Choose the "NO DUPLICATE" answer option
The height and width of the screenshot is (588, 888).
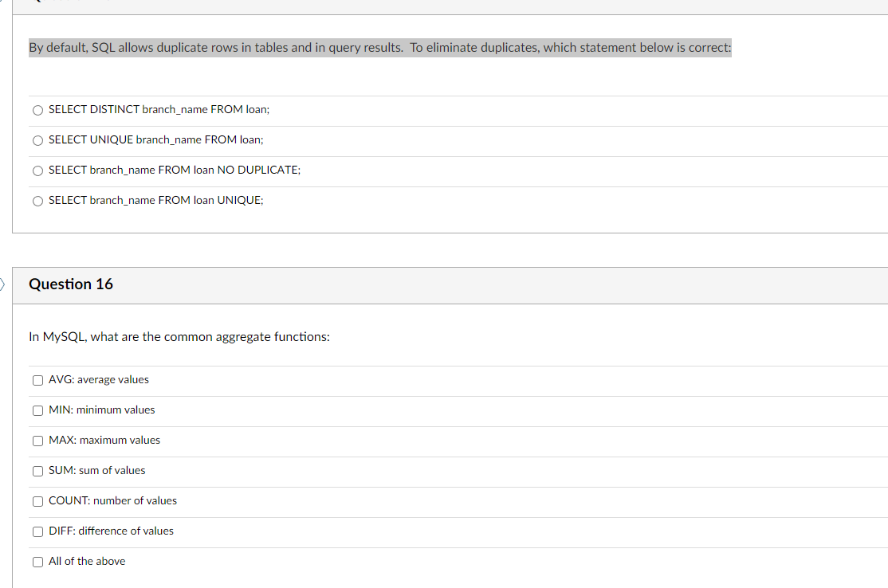point(37,171)
